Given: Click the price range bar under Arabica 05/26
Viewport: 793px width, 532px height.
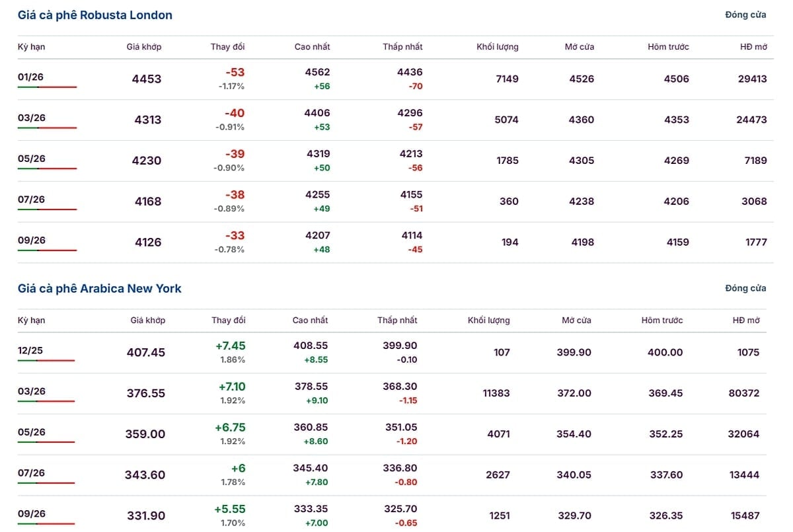Looking at the screenshot, I should click(46, 443).
